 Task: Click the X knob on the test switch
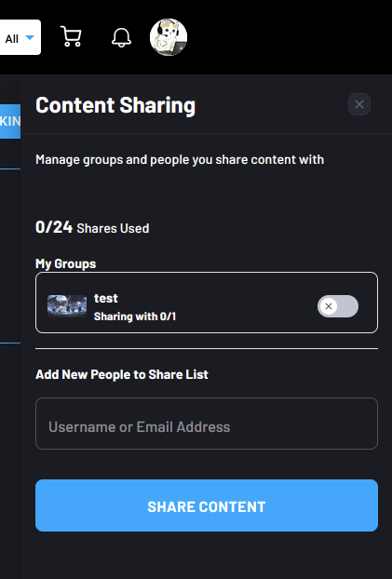(329, 306)
